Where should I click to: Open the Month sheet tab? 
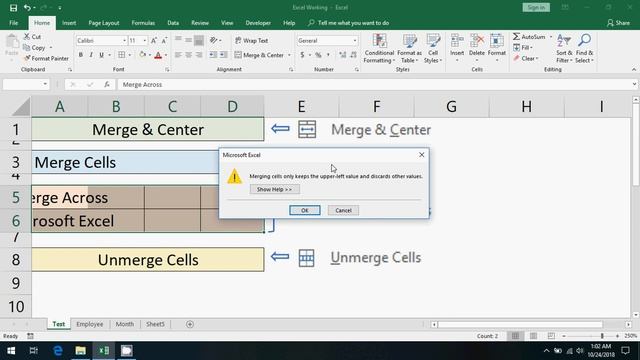pos(124,324)
